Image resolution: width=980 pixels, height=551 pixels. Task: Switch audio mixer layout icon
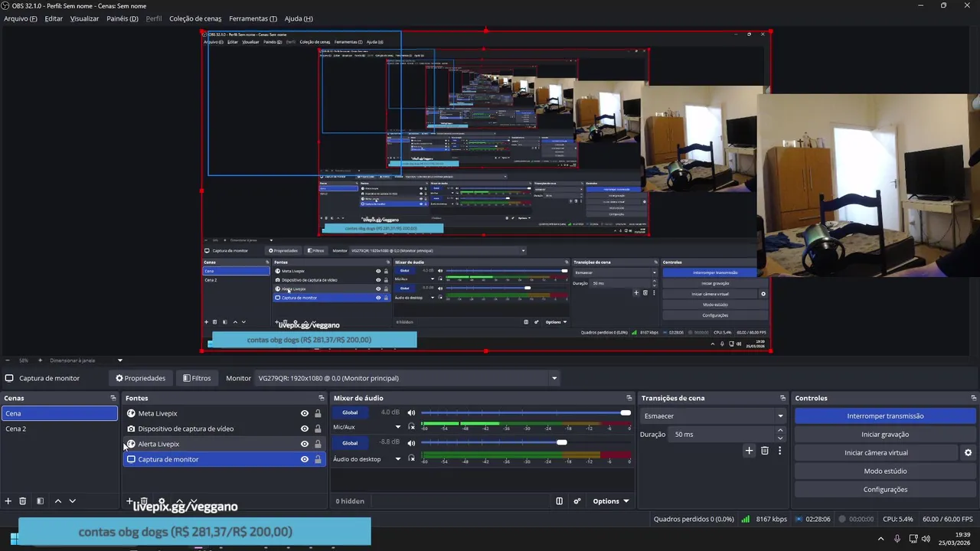(559, 501)
